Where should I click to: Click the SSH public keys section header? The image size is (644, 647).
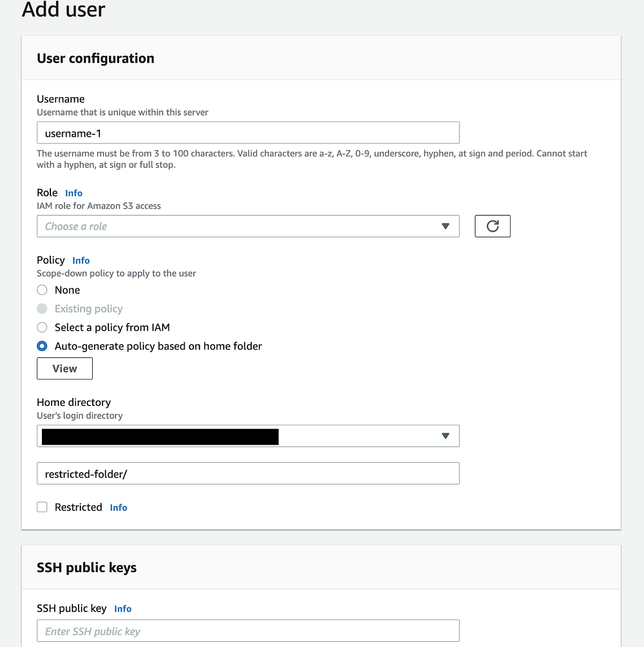tap(86, 567)
